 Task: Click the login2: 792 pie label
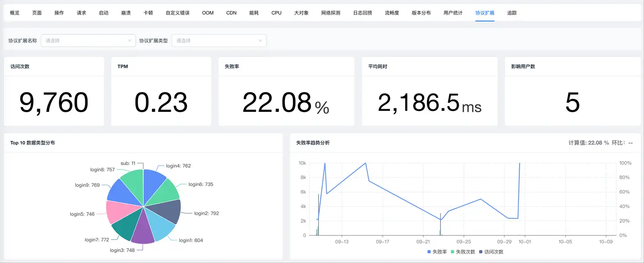tap(206, 214)
